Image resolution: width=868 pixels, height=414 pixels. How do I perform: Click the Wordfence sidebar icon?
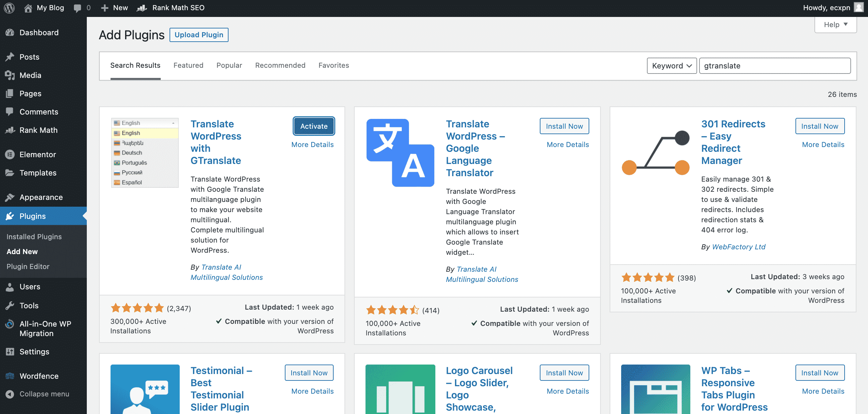pyautogui.click(x=10, y=376)
